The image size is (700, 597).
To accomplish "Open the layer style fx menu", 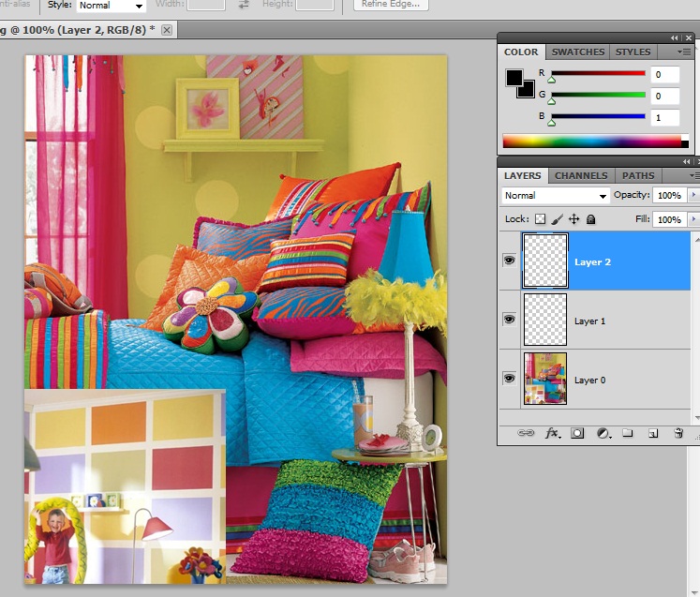I will click(x=552, y=434).
